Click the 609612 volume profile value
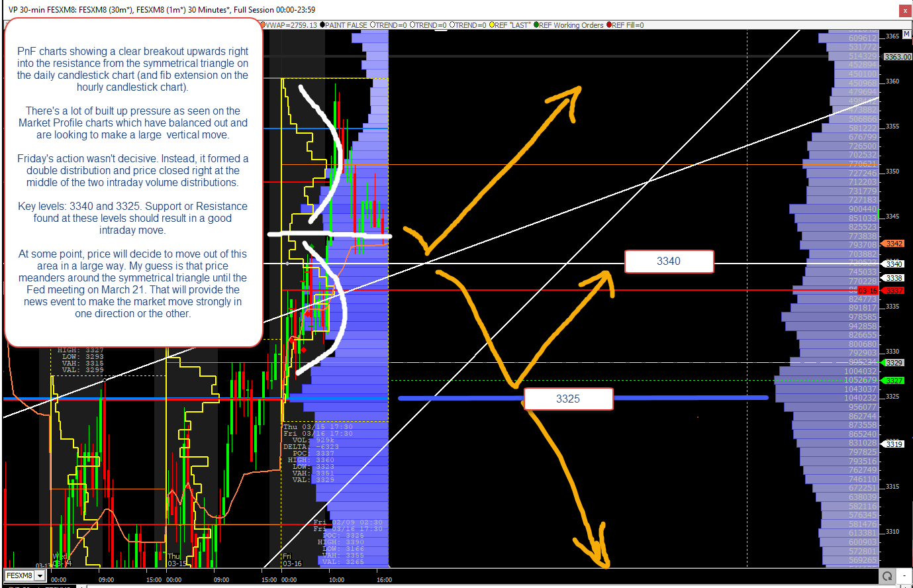 (862, 38)
